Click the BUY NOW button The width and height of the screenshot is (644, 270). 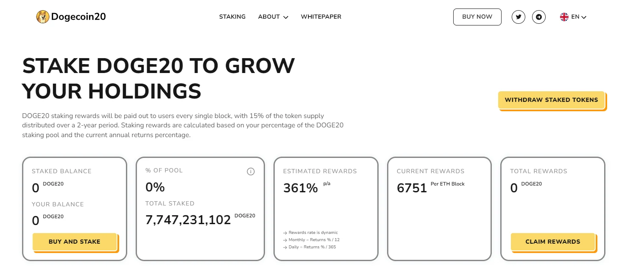(x=477, y=17)
